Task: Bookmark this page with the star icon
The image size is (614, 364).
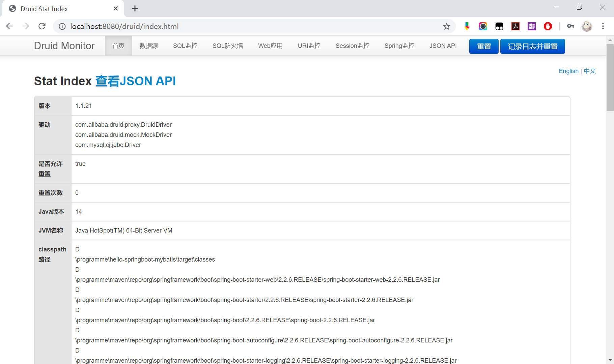Action: pos(447,26)
